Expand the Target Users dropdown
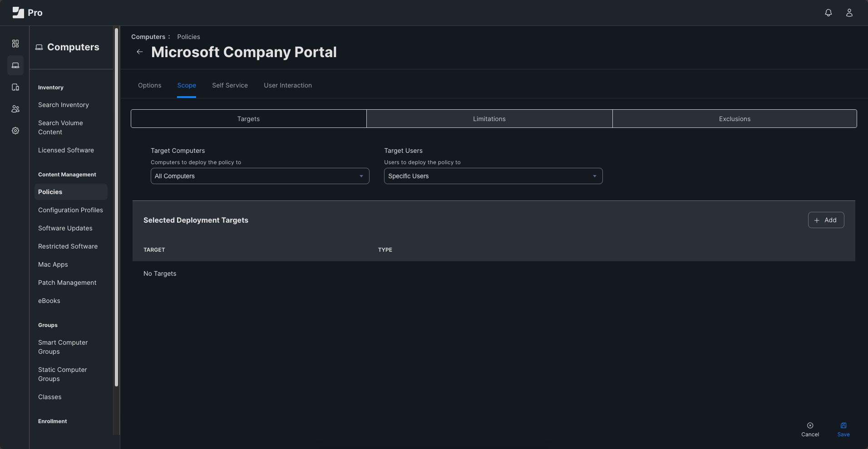 (x=493, y=176)
